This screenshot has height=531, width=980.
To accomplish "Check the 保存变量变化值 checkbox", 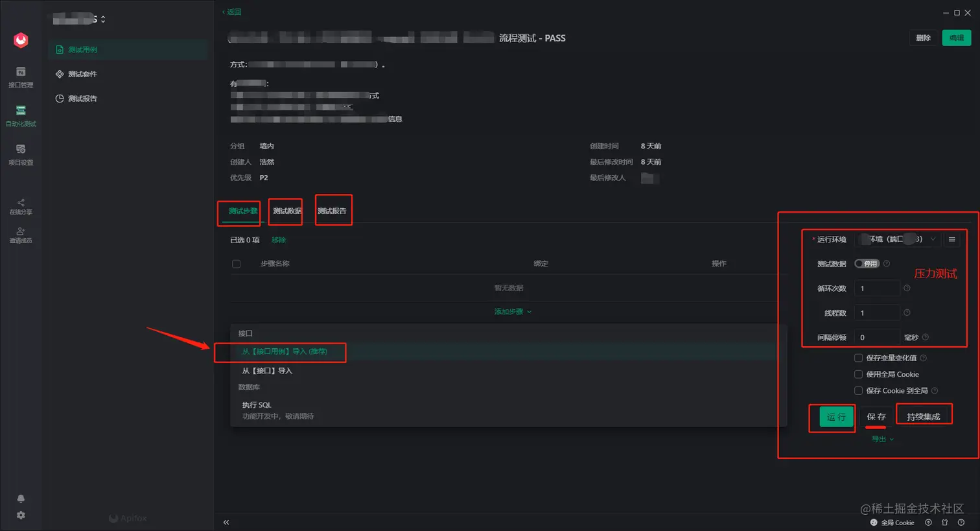I will click(x=858, y=358).
